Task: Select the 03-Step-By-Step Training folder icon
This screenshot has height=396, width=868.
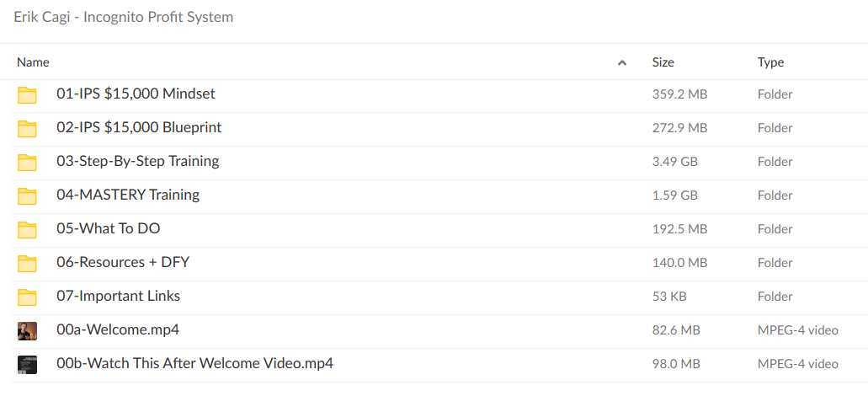Action: click(x=28, y=162)
